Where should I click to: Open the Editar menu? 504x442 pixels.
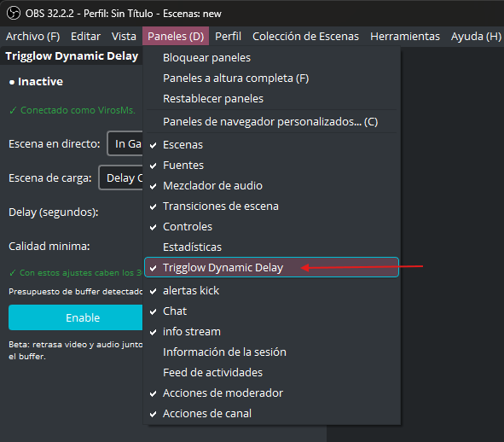pyautogui.click(x=85, y=37)
